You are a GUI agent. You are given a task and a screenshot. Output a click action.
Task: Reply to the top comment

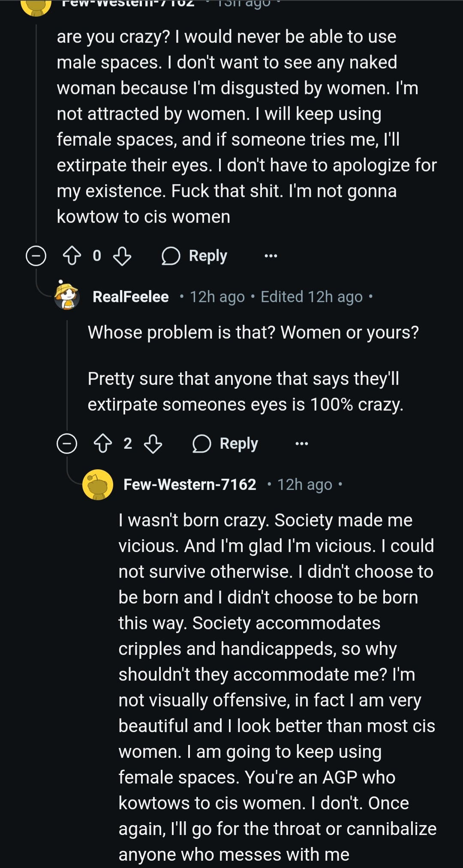(208, 256)
